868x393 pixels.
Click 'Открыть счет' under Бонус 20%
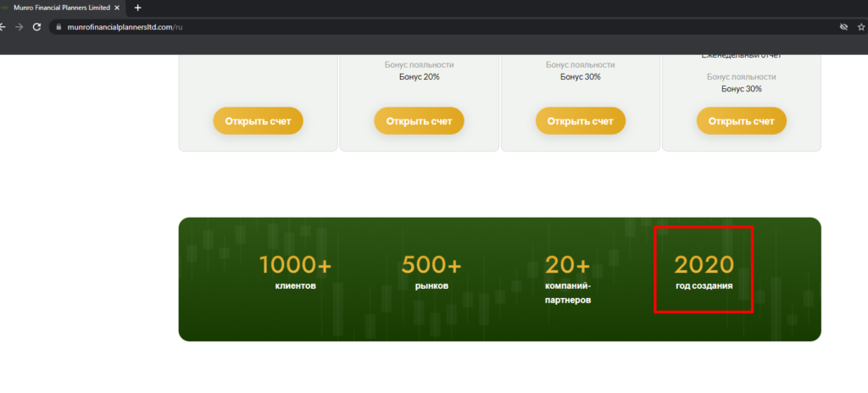[x=419, y=121]
